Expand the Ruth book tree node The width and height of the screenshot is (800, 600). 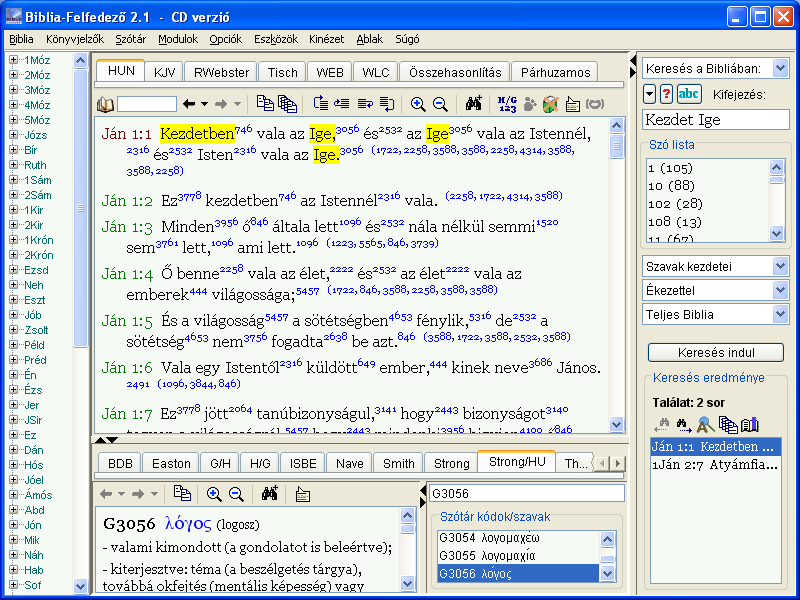point(13,165)
